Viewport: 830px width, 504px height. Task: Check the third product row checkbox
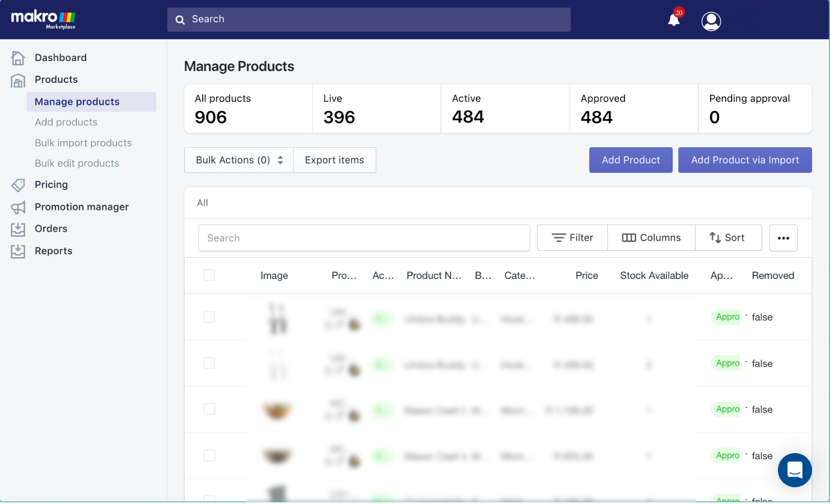coord(209,409)
